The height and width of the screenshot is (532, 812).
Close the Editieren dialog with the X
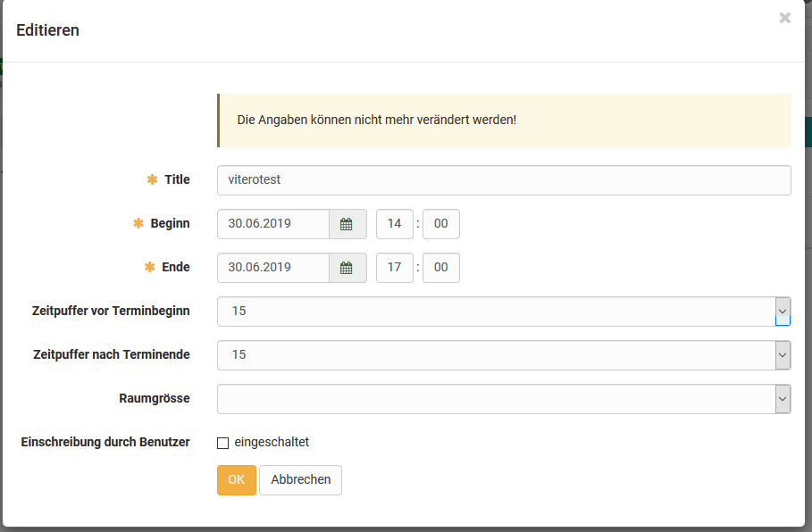pos(784,18)
